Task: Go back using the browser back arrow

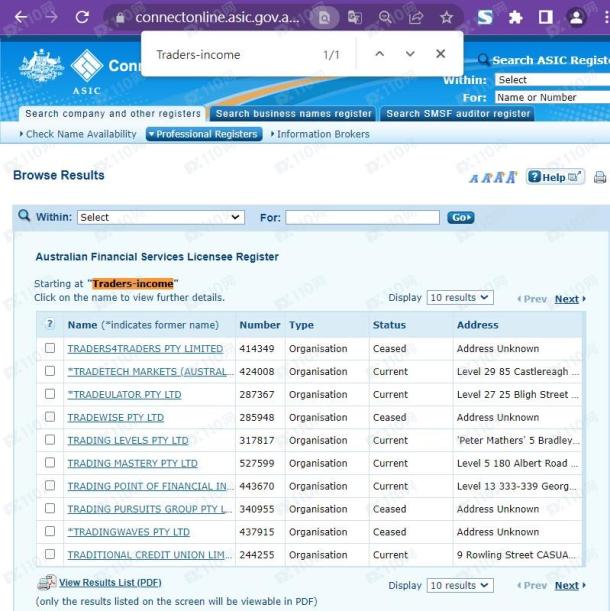Action: click(x=21, y=17)
